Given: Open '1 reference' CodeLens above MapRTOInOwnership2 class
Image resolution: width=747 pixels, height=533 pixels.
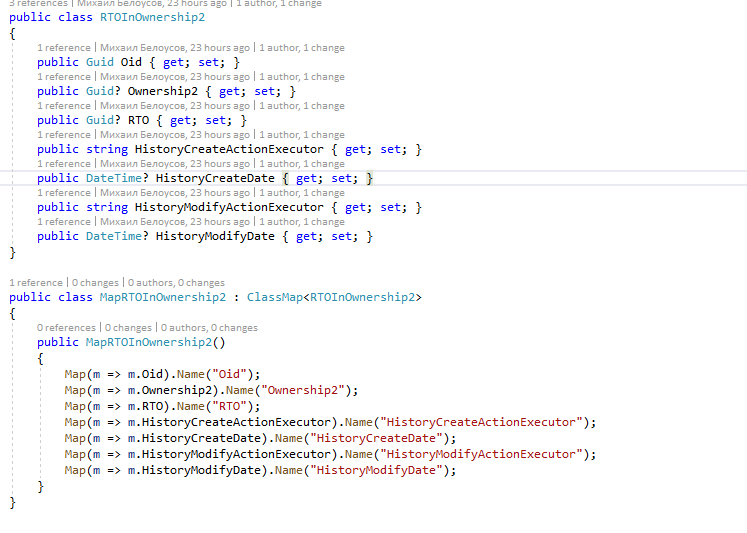Looking at the screenshot, I should 36,283.
